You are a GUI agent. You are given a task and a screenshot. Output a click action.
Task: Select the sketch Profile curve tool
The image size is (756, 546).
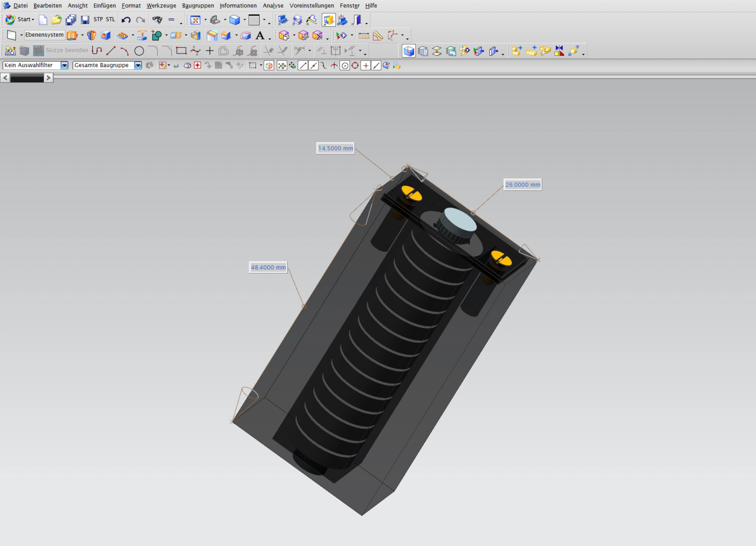tap(97, 50)
